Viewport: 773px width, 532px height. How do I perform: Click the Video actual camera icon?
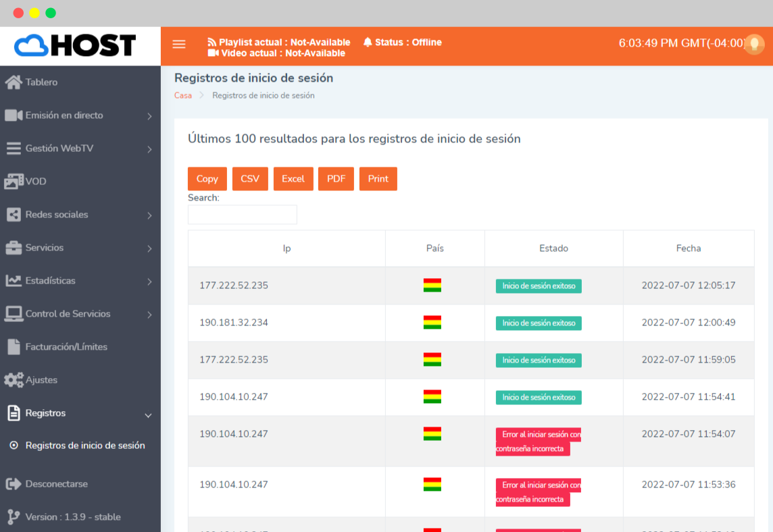pos(213,53)
